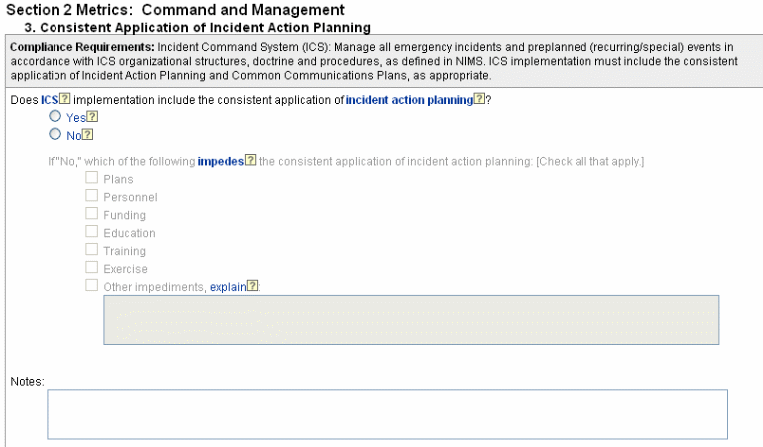Tick the Other impediments checkbox
763x447 pixels.
(92, 286)
